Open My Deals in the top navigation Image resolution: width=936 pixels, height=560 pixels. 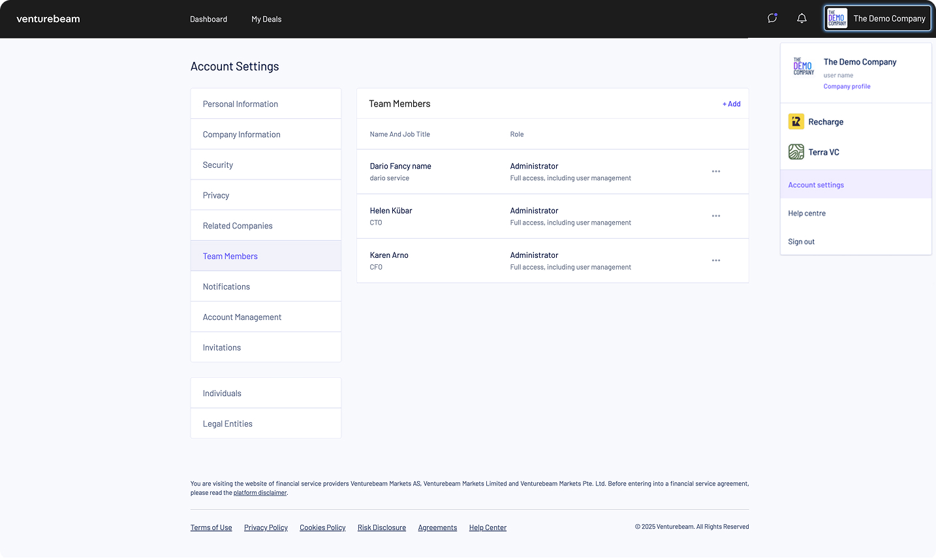pos(266,19)
